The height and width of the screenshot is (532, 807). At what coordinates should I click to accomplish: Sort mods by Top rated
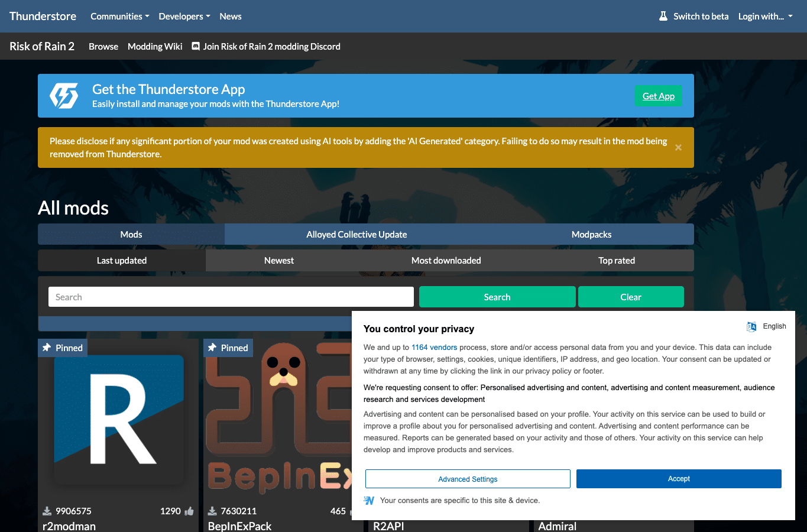pyautogui.click(x=617, y=260)
